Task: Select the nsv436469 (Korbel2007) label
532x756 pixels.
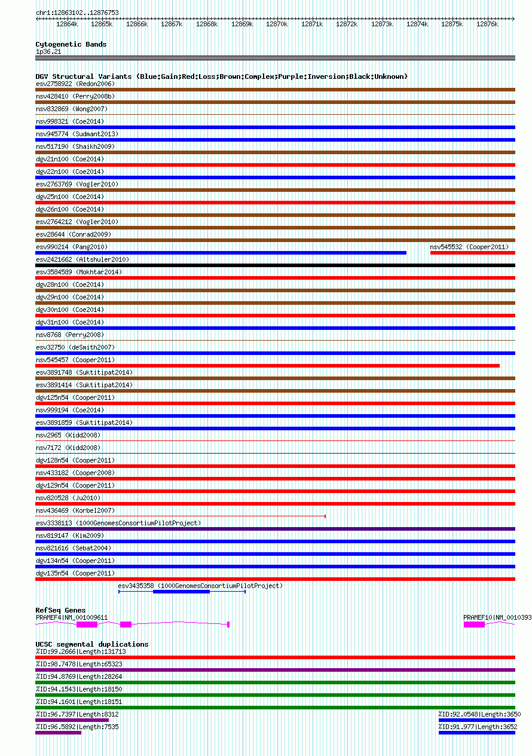Action: (75, 510)
